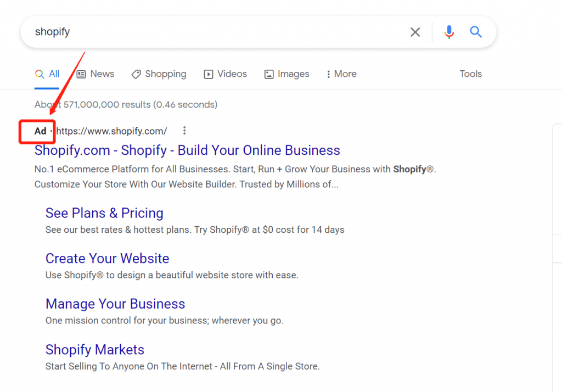
Task: Open the 'Create Your Website' sitelink
Action: [x=107, y=258]
